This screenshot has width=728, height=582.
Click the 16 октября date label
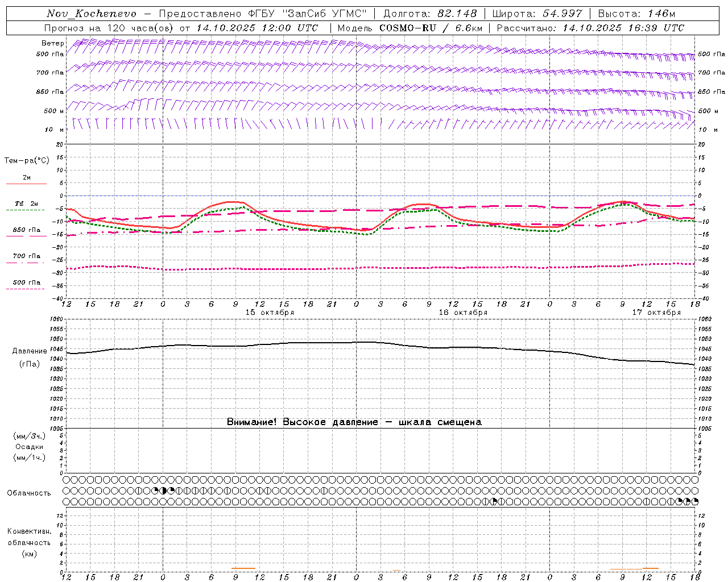(463, 313)
